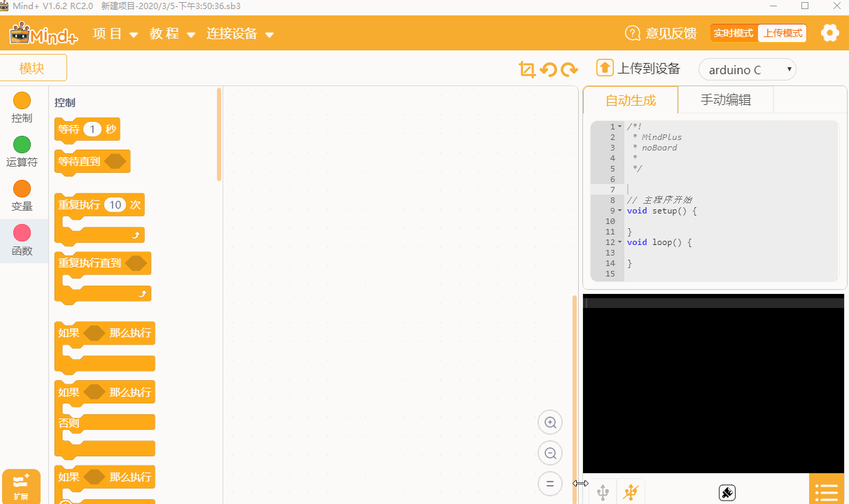Switch to 实时模式 mode
The height and width of the screenshot is (504, 849).
(734, 33)
